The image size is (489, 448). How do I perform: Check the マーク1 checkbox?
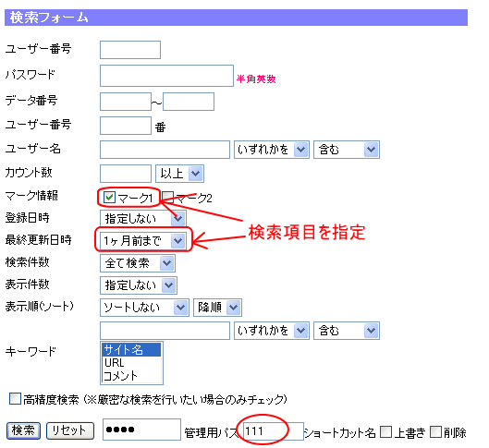click(x=109, y=197)
